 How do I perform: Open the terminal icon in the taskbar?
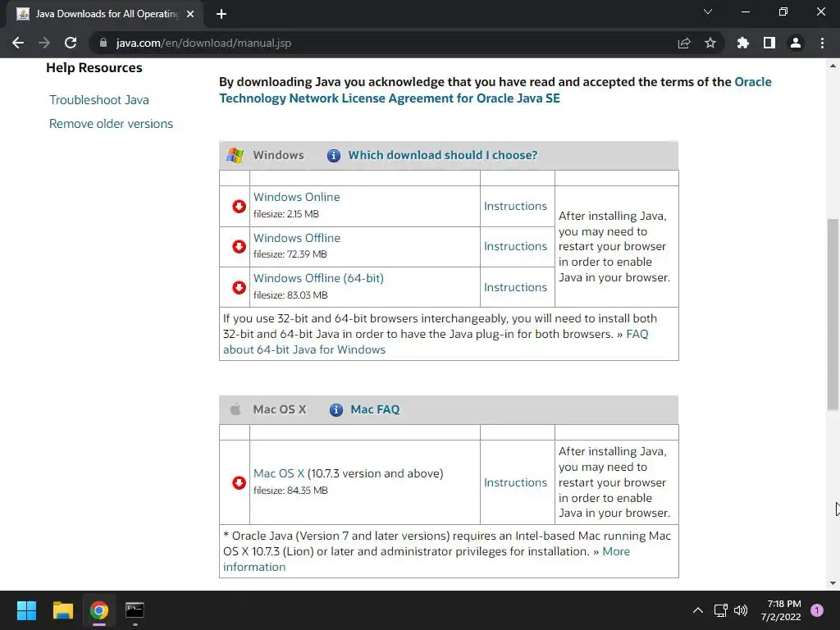pyautogui.click(x=135, y=610)
